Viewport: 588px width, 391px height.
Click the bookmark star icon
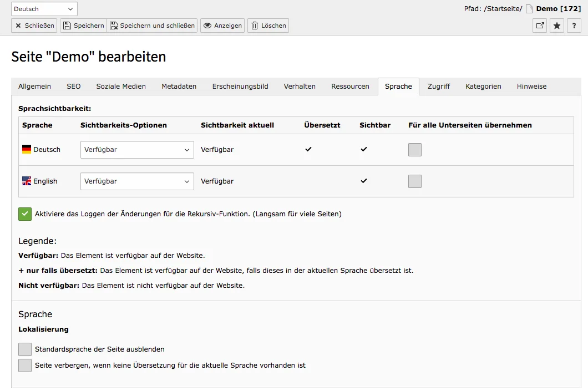(556, 25)
